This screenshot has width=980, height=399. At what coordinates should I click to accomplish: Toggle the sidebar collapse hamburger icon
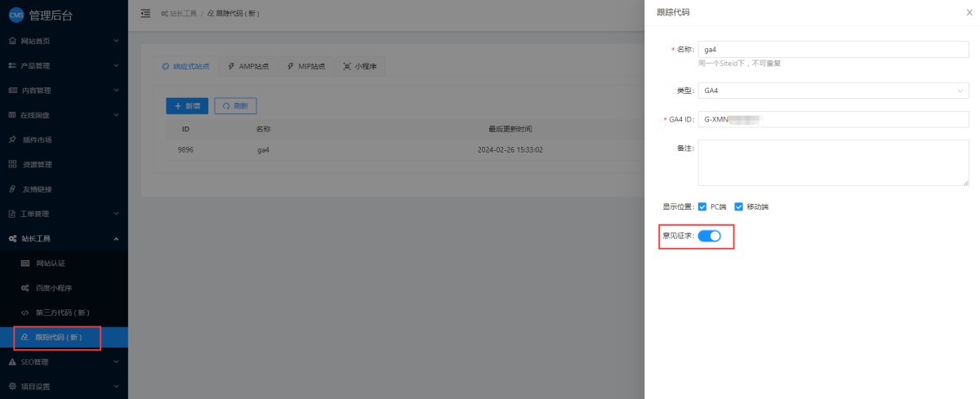[x=145, y=13]
